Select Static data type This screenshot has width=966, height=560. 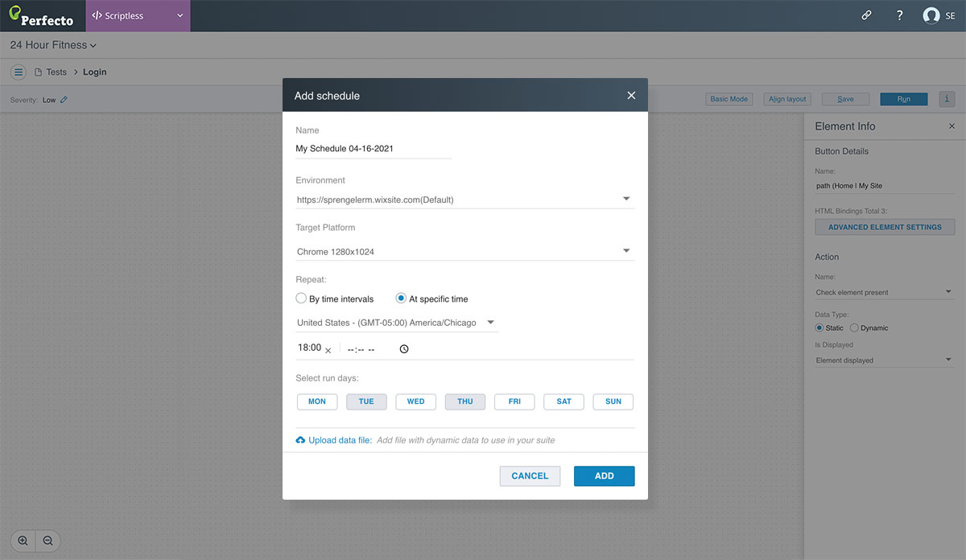click(819, 327)
